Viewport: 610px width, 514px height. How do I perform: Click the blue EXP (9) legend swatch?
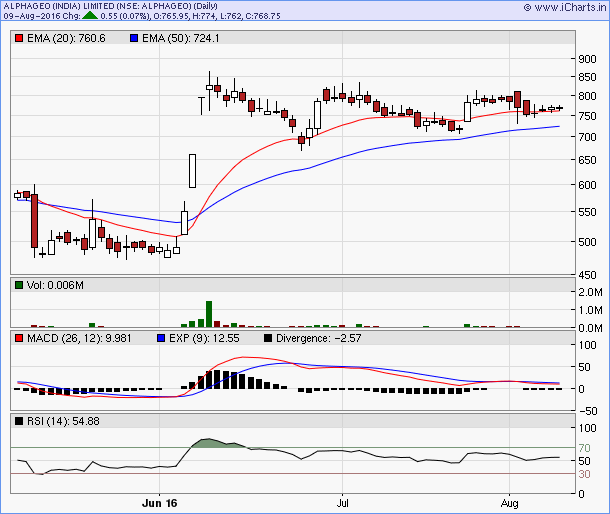click(161, 338)
